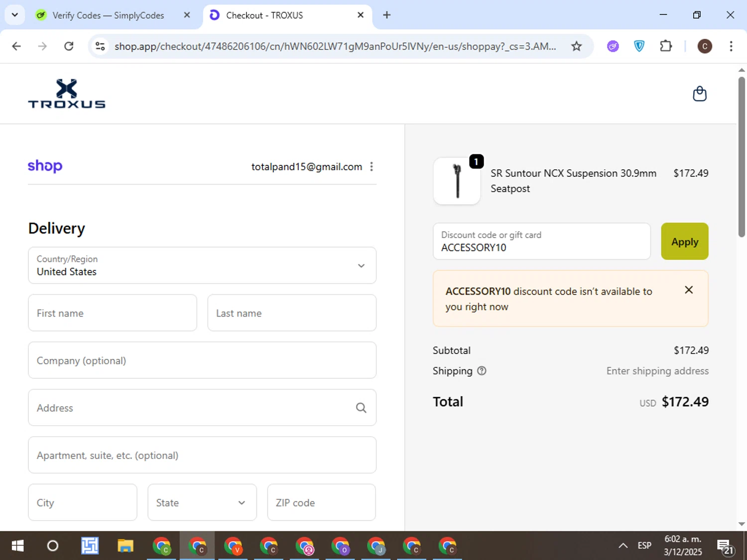Click the ZIP code field
The image size is (747, 560).
tap(322, 502)
